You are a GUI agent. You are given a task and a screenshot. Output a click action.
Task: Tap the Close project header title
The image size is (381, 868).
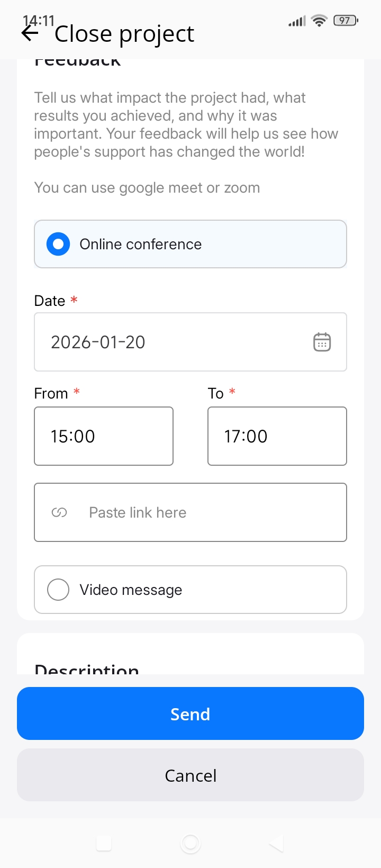[x=124, y=34]
